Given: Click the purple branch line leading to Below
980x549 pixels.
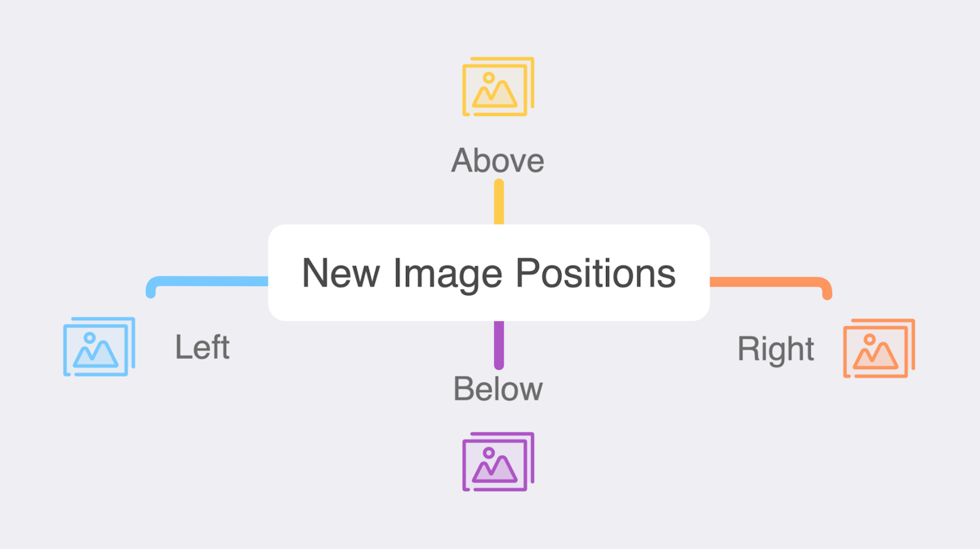Looking at the screenshot, I should pos(498,344).
